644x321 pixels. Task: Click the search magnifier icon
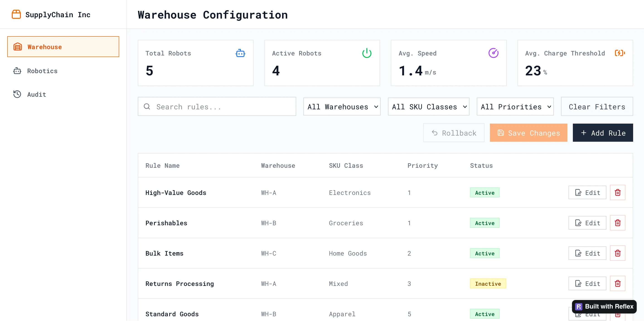(x=147, y=107)
